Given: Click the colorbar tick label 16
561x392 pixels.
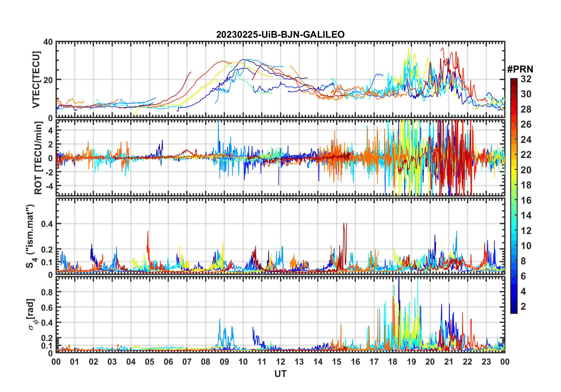Looking at the screenshot, I should click(526, 200).
